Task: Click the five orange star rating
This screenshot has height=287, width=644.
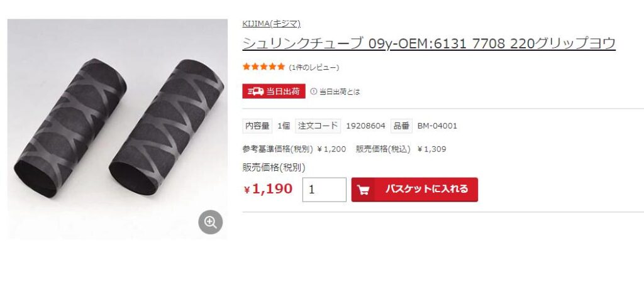Action: click(264, 67)
